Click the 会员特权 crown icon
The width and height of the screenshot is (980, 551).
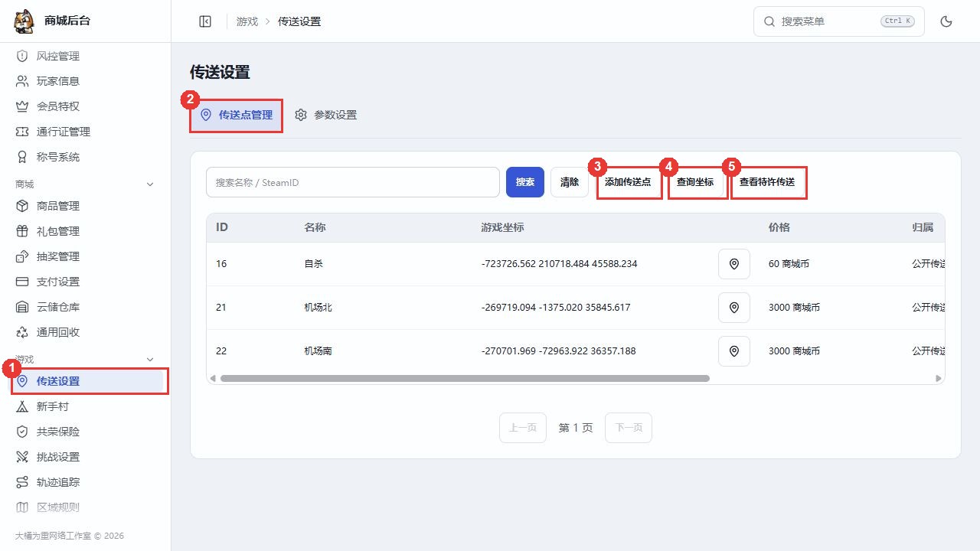[x=22, y=106]
